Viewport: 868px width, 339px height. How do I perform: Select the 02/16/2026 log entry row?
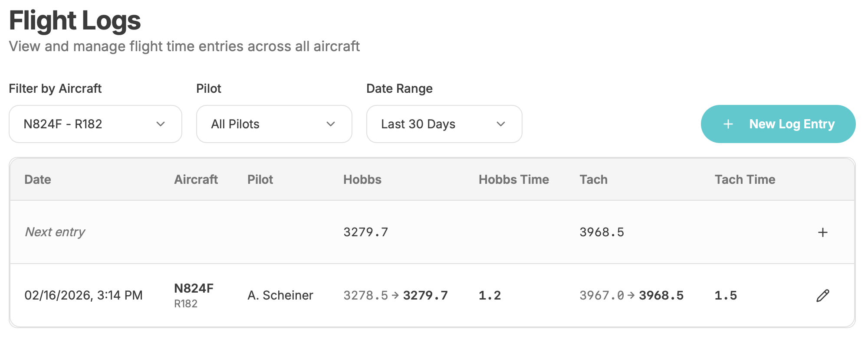(x=83, y=296)
